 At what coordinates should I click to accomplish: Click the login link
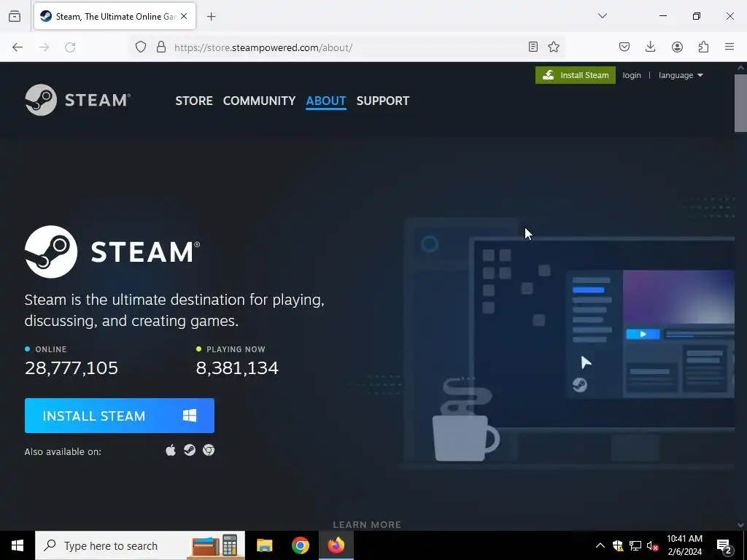pyautogui.click(x=632, y=75)
